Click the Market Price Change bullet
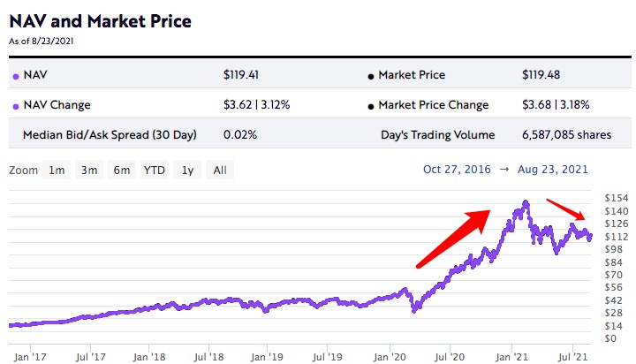Viewport: 636px width, 364px height. tap(370, 106)
